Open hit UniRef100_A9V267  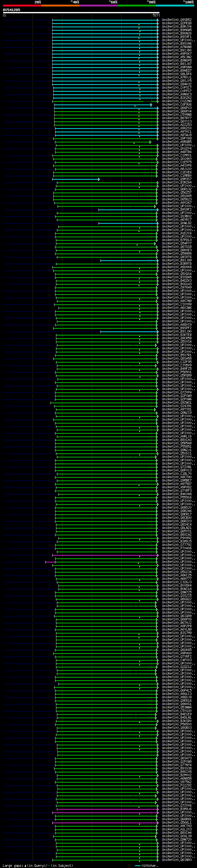click(x=177, y=203)
